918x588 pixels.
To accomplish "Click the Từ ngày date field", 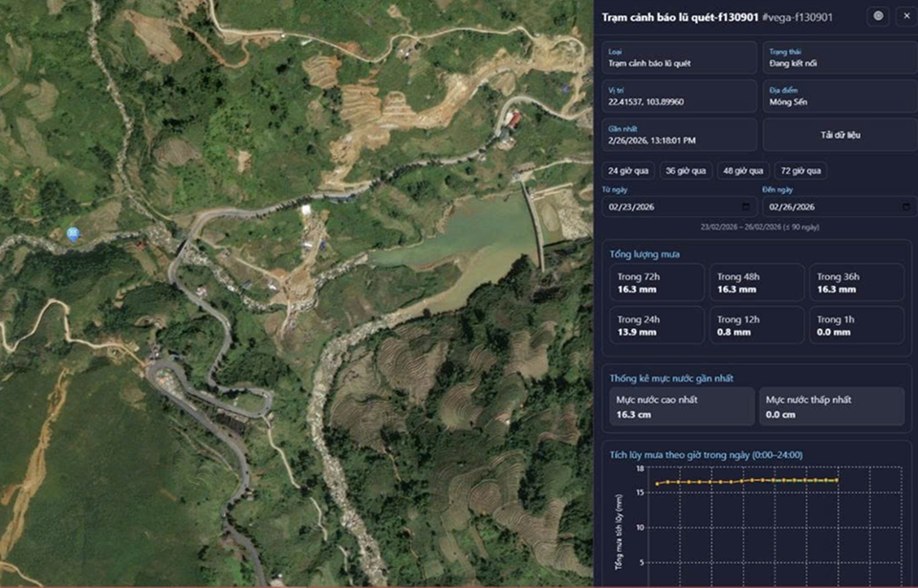I will tap(669, 207).
